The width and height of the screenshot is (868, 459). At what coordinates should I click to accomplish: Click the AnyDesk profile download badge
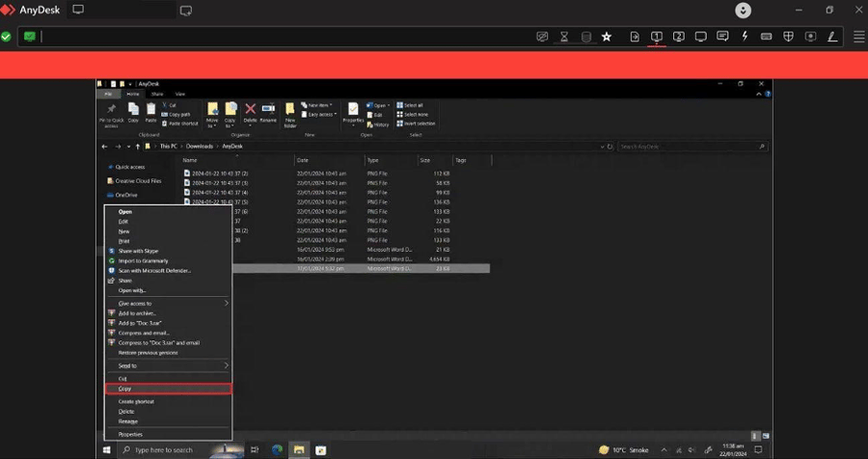pos(743,10)
